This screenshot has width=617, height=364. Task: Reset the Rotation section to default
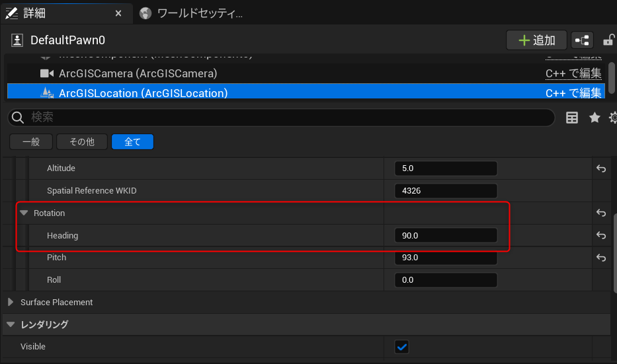[601, 213]
